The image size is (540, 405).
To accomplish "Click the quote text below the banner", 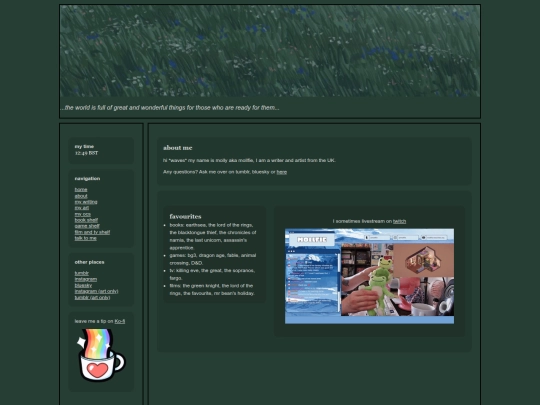I will [170, 107].
